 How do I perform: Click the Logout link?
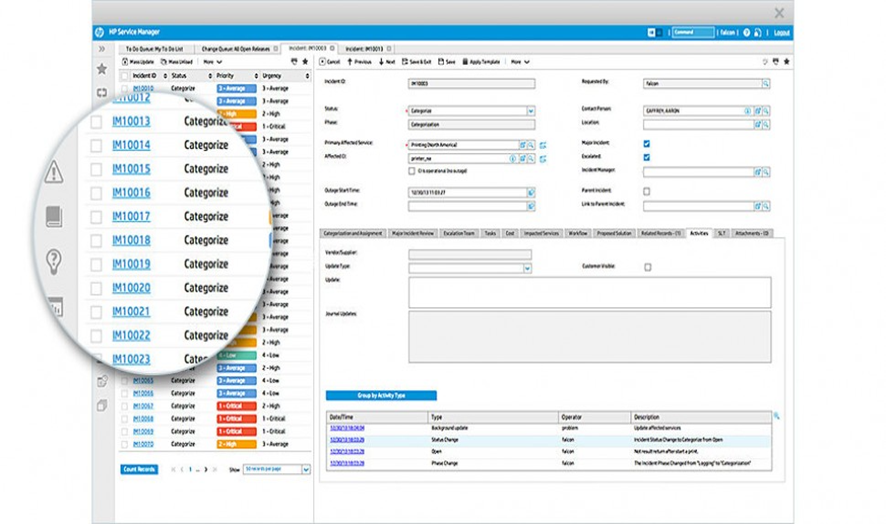tap(782, 33)
